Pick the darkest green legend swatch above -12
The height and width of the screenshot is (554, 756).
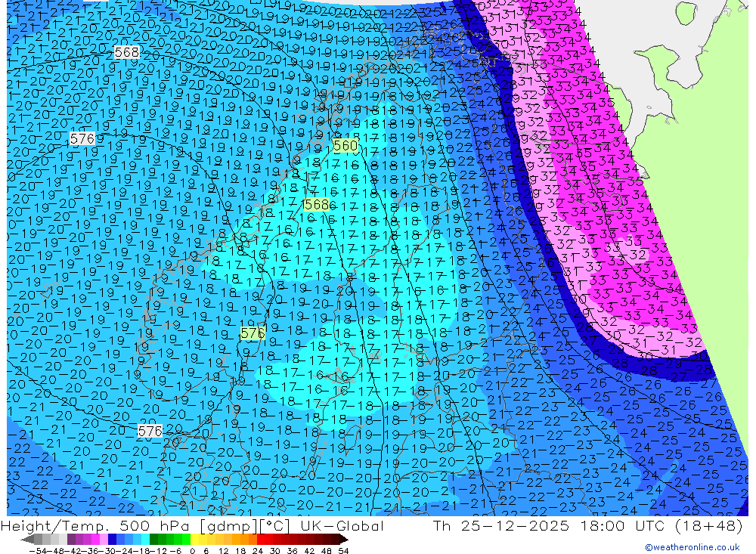click(x=153, y=539)
